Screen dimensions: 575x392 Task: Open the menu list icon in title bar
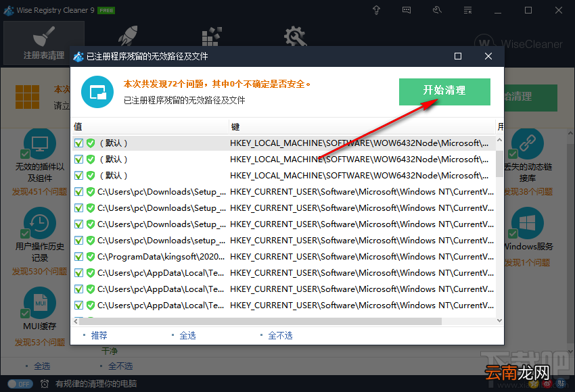coord(467,10)
